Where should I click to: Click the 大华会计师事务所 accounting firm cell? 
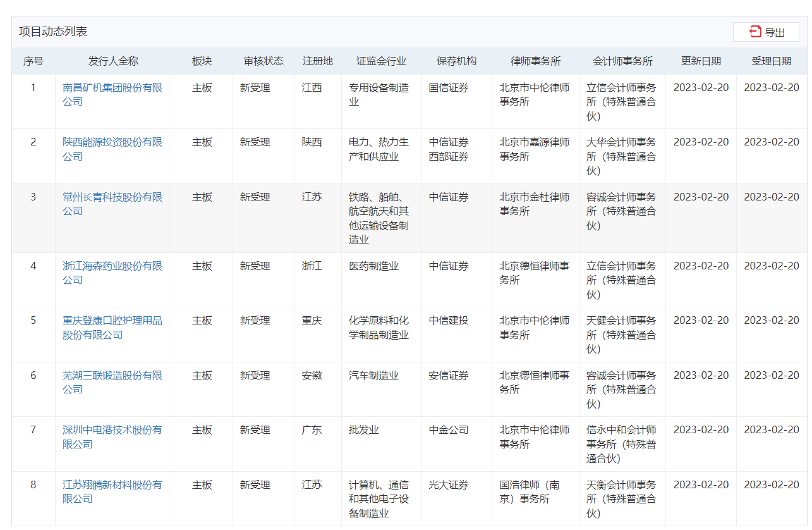click(622, 157)
